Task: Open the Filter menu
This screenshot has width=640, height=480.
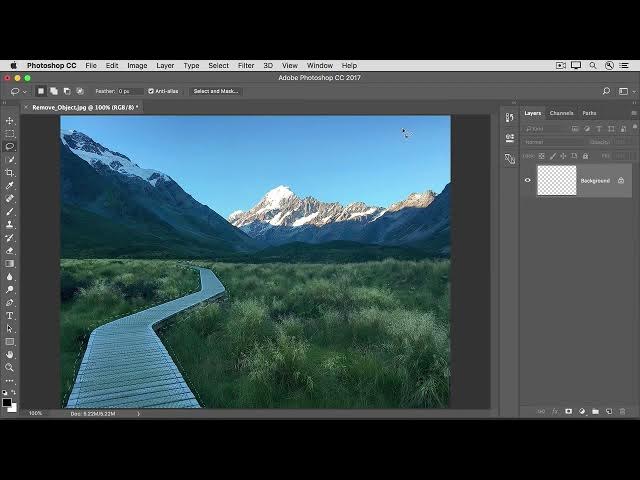Action: pyautogui.click(x=246, y=65)
